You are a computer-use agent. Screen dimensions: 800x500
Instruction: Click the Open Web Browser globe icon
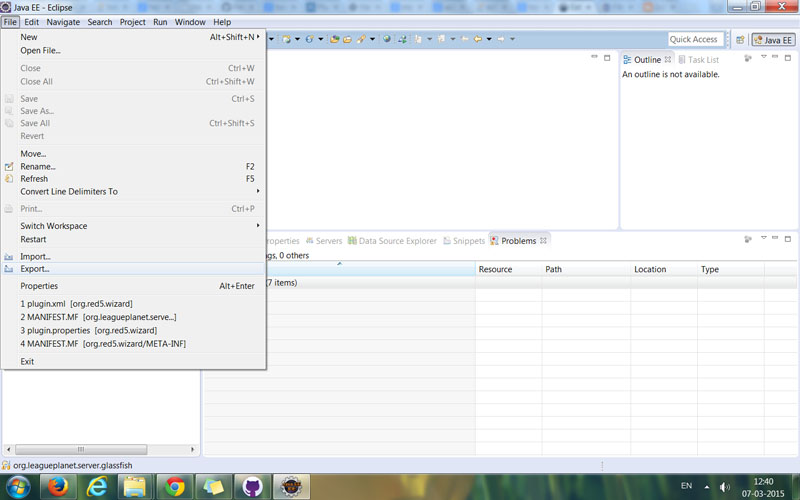pyautogui.click(x=387, y=39)
